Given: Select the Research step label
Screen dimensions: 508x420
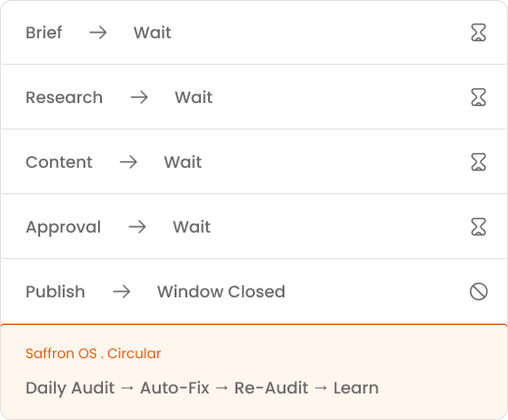Looking at the screenshot, I should click(x=64, y=97).
